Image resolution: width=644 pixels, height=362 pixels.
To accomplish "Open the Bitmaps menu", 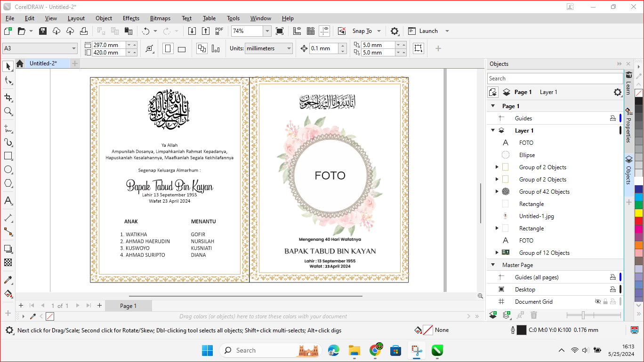I will click(x=160, y=18).
